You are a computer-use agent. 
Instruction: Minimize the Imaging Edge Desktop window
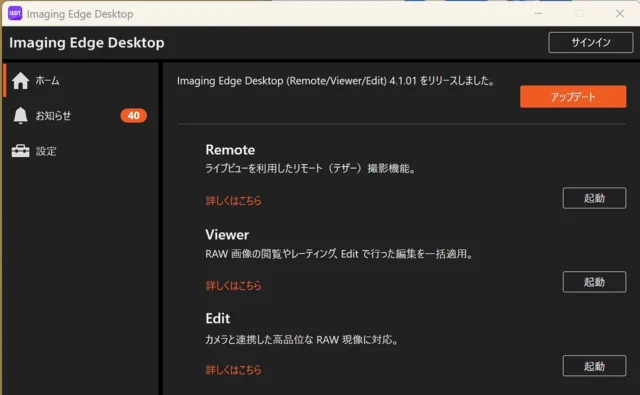[x=538, y=13]
